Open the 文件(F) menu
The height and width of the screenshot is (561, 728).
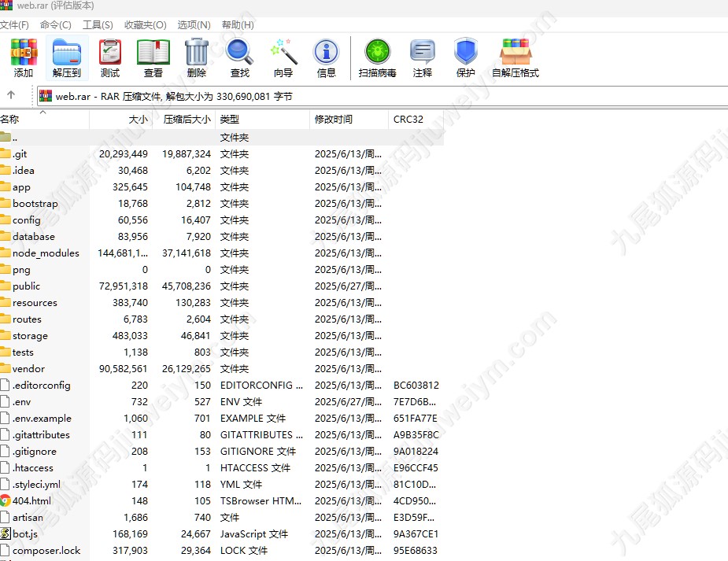coord(14,24)
